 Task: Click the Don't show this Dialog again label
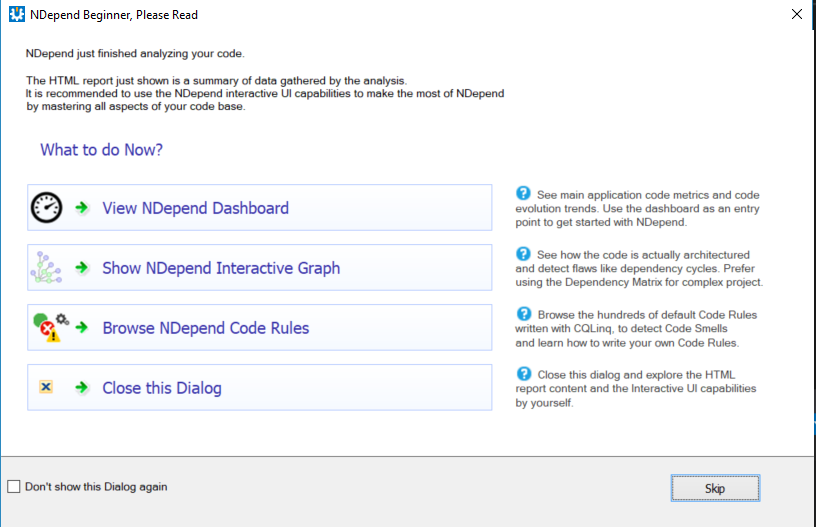tap(96, 486)
